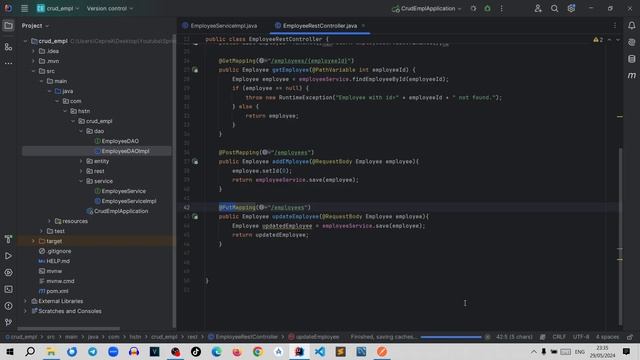Open Visual Studio Code from taskbar
This screenshot has width=640, height=360.
(x=320, y=351)
